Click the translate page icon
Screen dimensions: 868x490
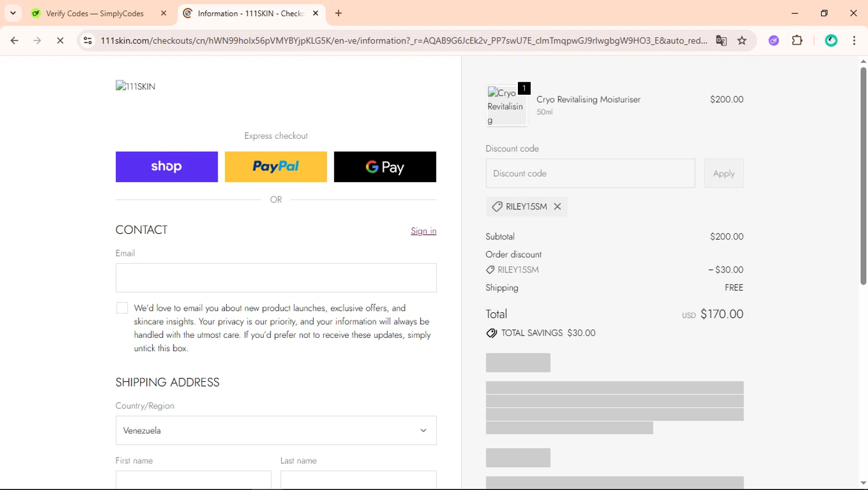click(721, 40)
